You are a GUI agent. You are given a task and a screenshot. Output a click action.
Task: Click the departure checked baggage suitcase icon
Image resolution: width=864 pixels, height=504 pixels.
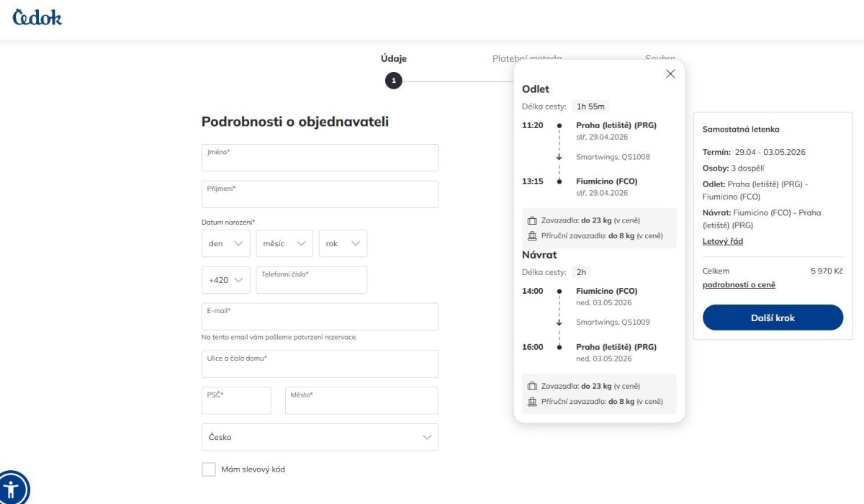[x=532, y=220]
